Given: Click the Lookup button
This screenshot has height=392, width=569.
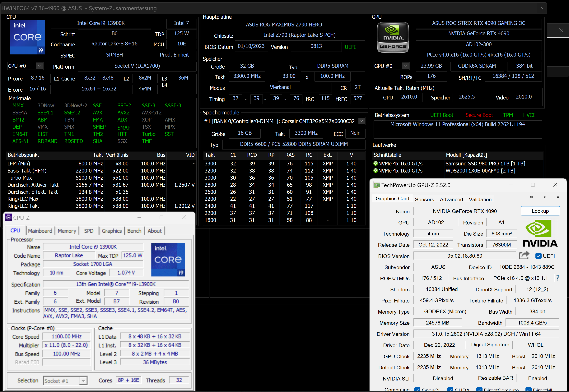Looking at the screenshot, I should pos(540,211).
